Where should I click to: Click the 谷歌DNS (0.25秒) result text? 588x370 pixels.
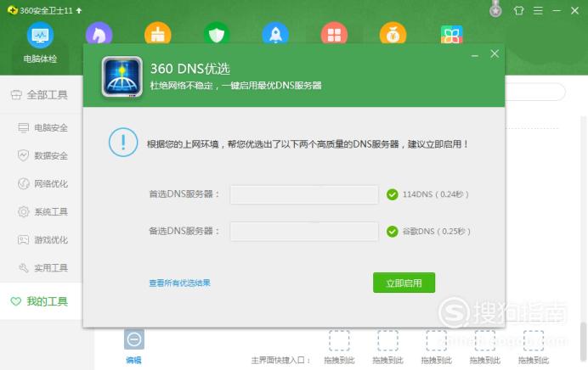pyautogui.click(x=436, y=232)
